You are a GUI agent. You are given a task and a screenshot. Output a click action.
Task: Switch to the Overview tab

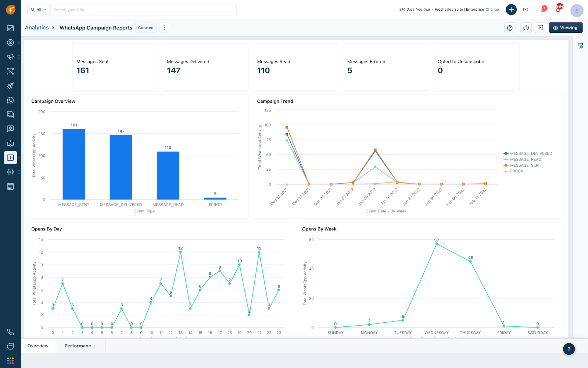[38, 346]
